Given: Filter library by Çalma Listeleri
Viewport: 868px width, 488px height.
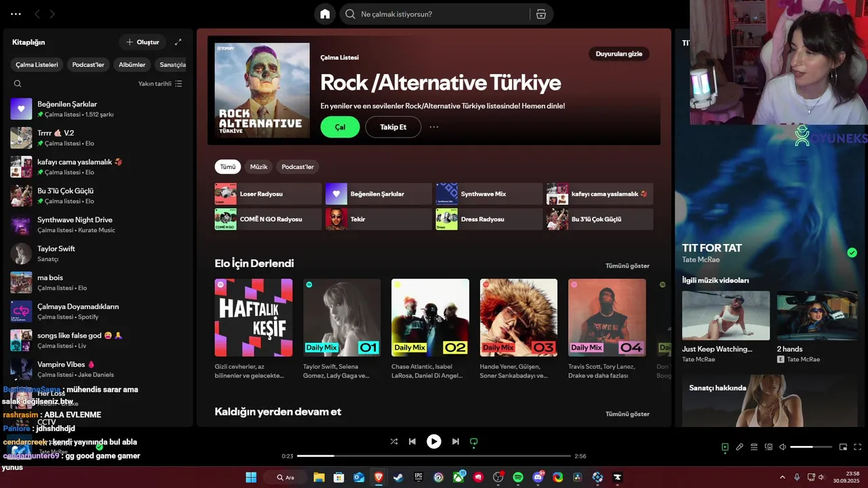Looking at the screenshot, I should pyautogui.click(x=37, y=65).
